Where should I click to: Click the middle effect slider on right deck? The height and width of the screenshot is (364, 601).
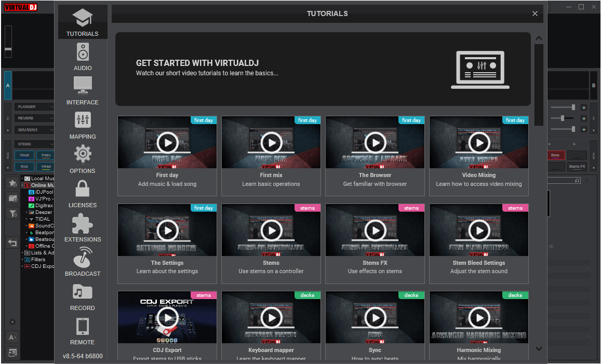pyautogui.click(x=563, y=118)
